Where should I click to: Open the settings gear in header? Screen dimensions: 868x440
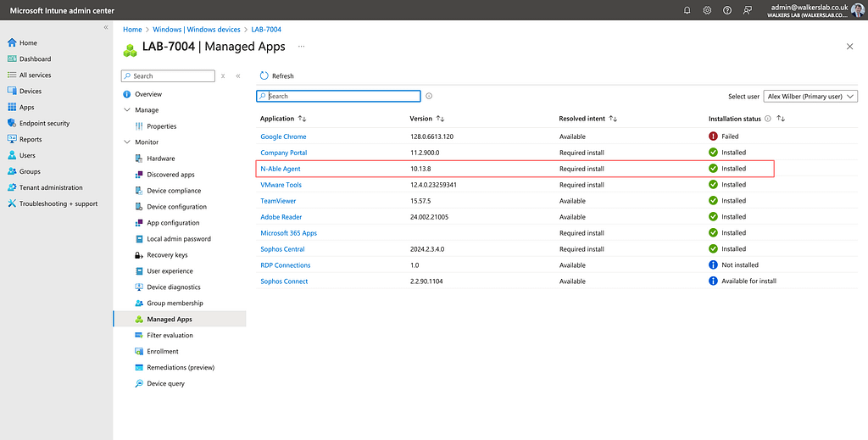click(x=707, y=10)
